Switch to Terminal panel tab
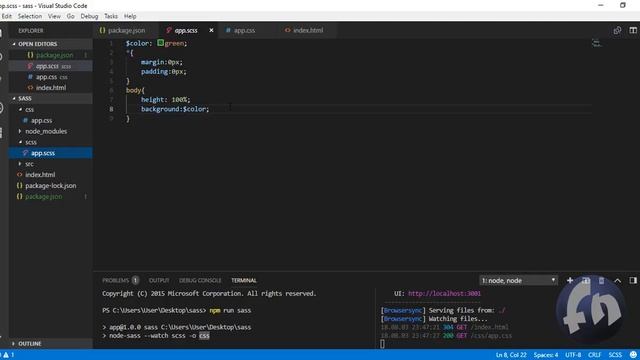The height and width of the screenshot is (360, 640). pyautogui.click(x=244, y=280)
